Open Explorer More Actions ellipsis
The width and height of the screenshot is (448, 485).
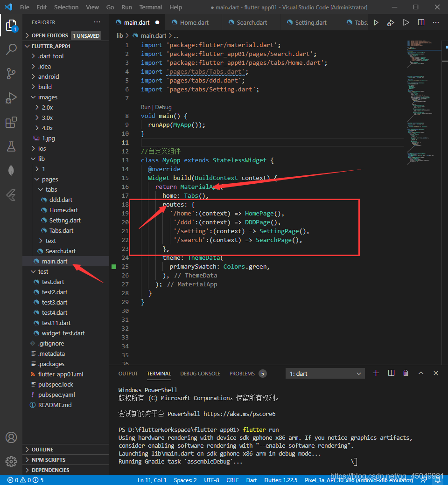[x=97, y=22]
